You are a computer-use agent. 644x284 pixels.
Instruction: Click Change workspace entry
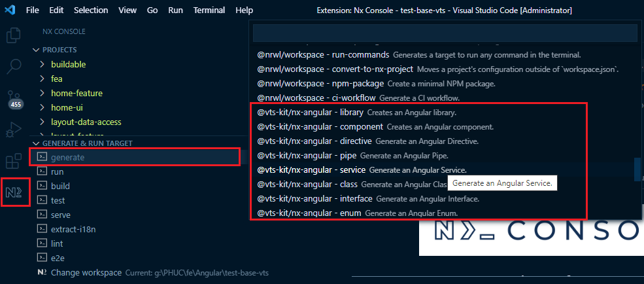[153, 272]
